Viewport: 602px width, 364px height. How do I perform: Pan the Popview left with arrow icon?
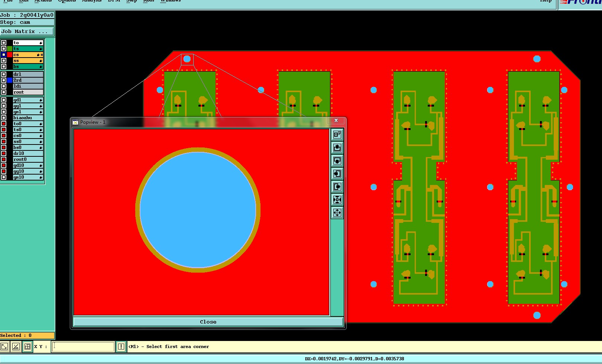337,173
